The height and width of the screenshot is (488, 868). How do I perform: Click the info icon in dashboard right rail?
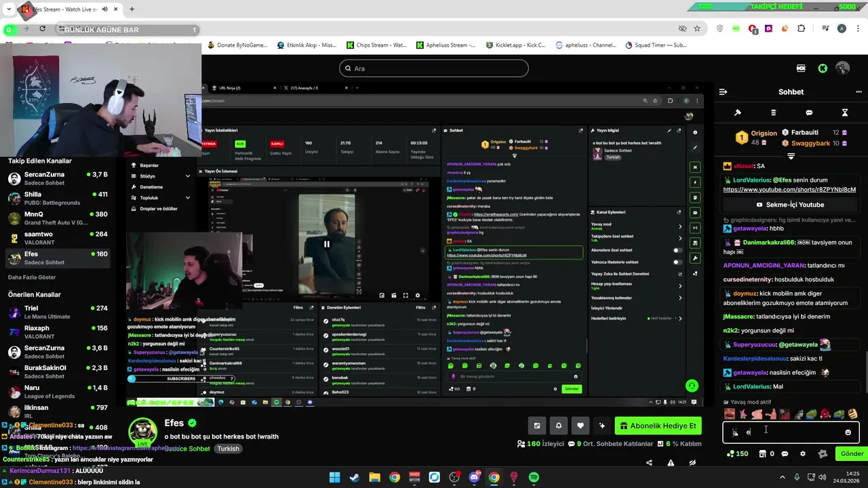pos(695,132)
